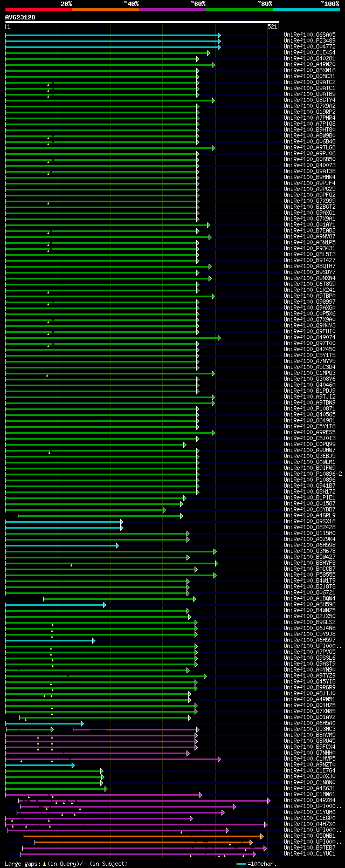345x868 pixels.
Task: Select label UniRef100_A6H597
Action: pyautogui.click(x=309, y=640)
